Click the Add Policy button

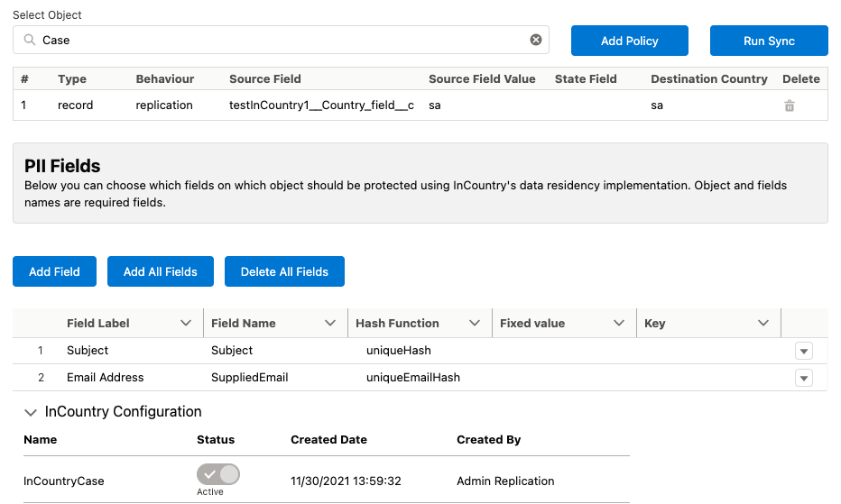coord(630,41)
